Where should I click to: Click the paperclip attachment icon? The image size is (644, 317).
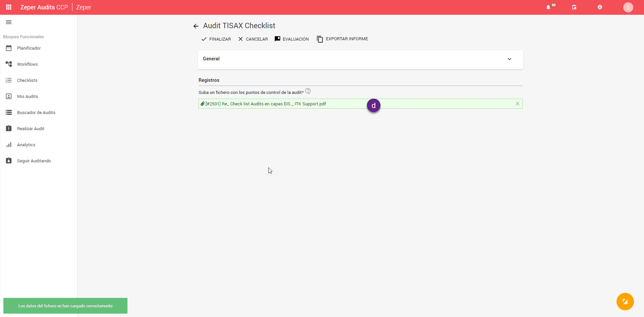click(x=203, y=104)
